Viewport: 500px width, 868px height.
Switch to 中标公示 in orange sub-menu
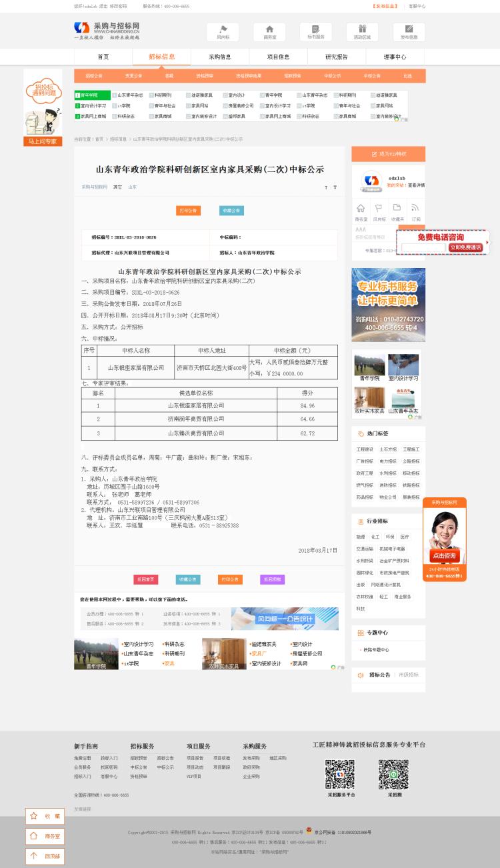pyautogui.click(x=332, y=76)
